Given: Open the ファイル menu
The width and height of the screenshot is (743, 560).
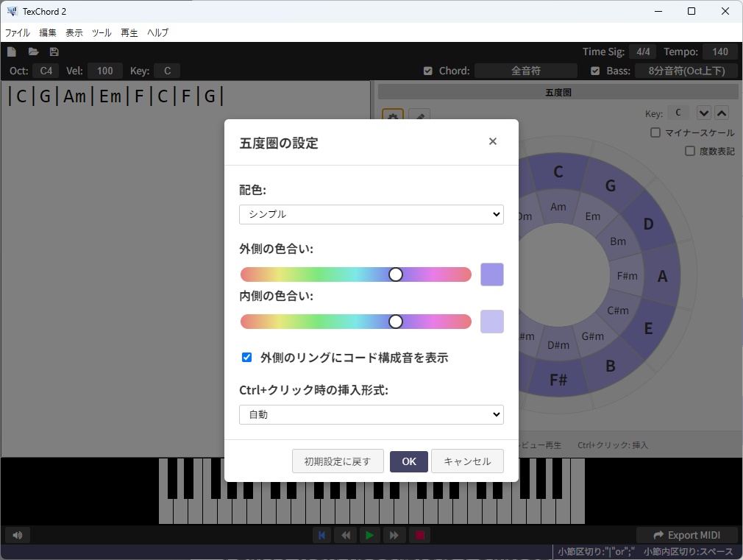Looking at the screenshot, I should 18,32.
